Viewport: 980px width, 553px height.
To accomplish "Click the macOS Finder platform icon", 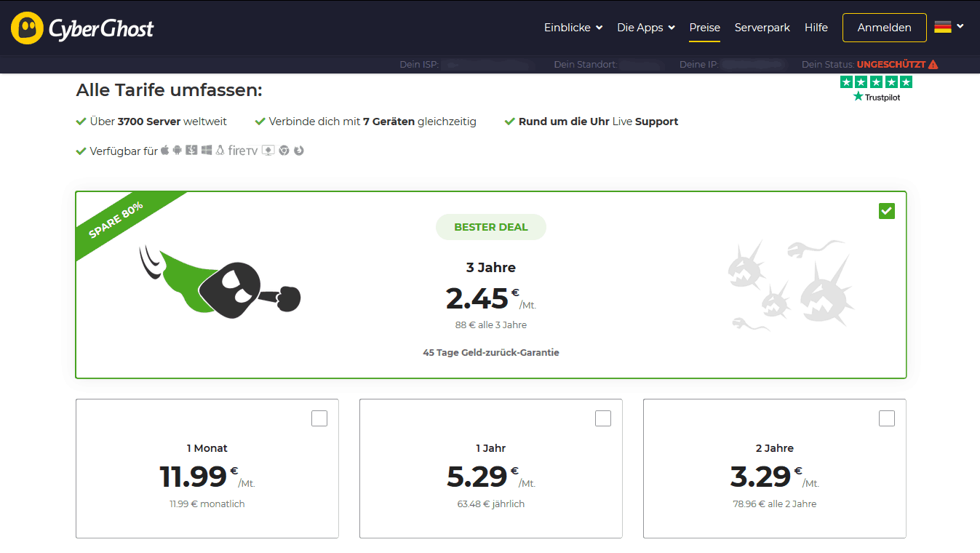I will pos(191,151).
